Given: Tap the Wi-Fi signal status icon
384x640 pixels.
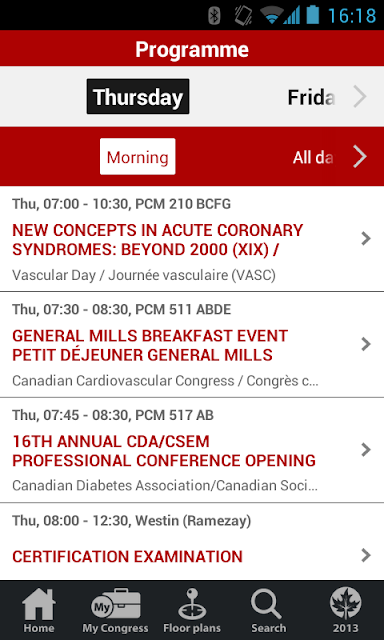Looking at the screenshot, I should (x=270, y=16).
